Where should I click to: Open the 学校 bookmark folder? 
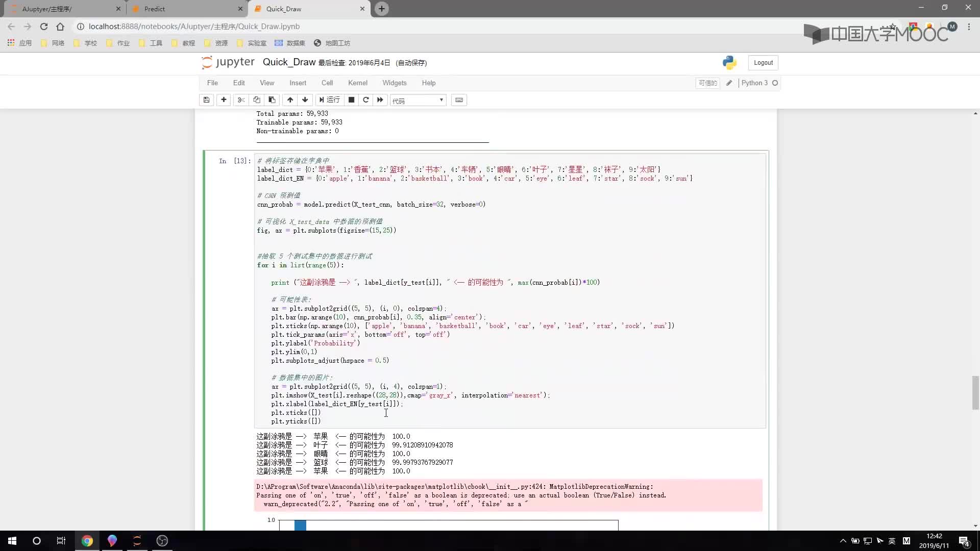point(85,43)
